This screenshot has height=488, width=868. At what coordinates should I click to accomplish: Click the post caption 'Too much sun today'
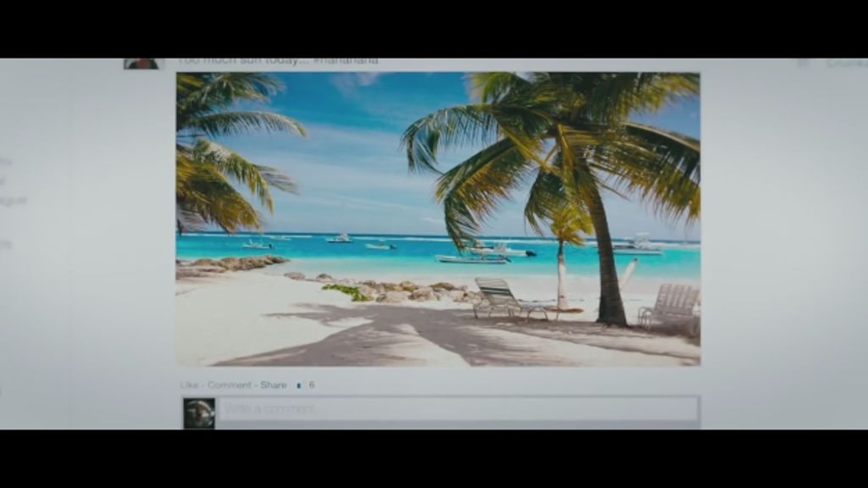coord(278,61)
